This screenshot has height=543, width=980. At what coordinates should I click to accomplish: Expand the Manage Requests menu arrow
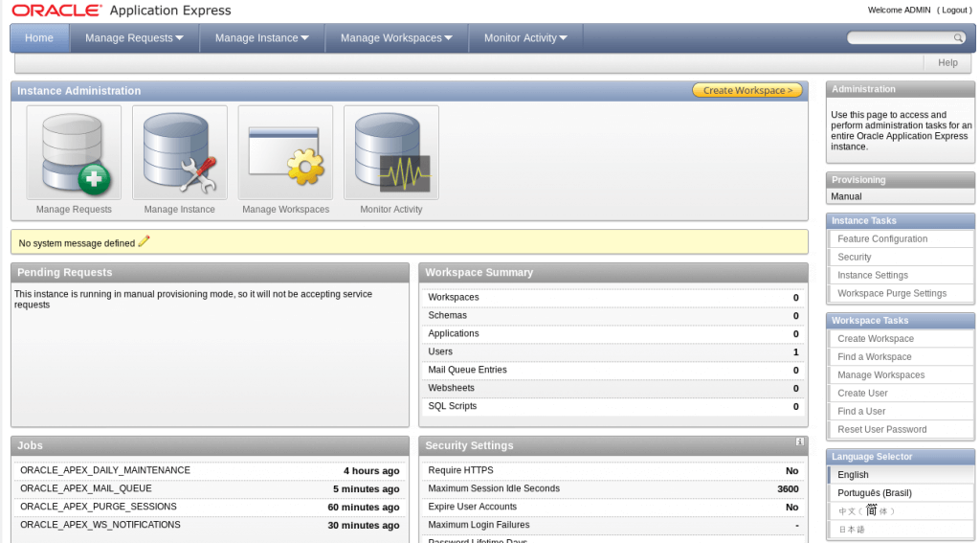click(179, 38)
